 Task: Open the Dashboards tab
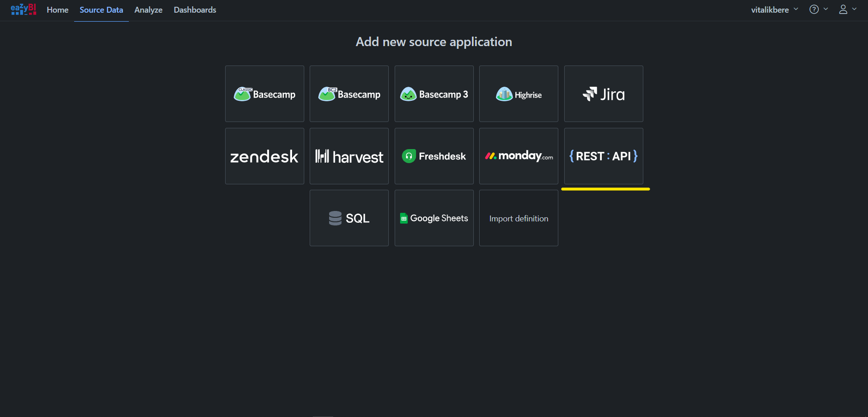(195, 10)
